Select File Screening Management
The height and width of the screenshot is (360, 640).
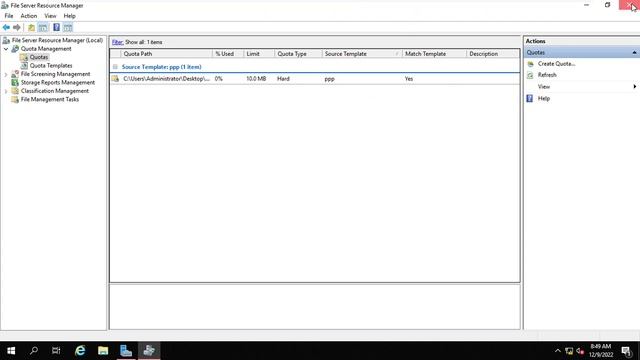55,74
